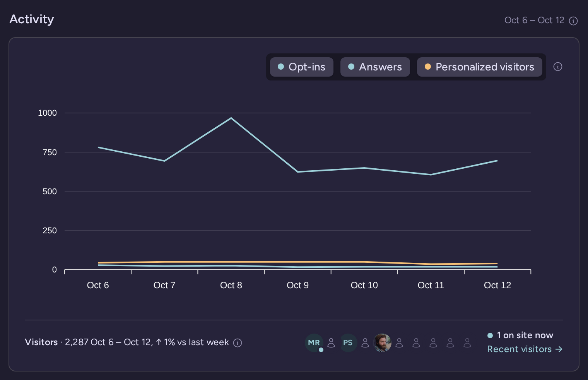Click the Activity heading

(32, 19)
